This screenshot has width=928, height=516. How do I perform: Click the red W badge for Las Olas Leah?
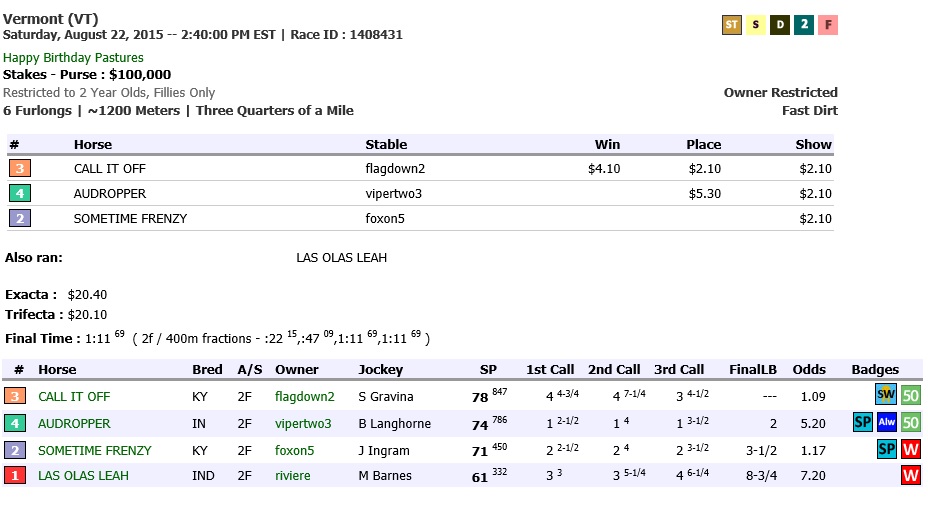[x=911, y=476]
